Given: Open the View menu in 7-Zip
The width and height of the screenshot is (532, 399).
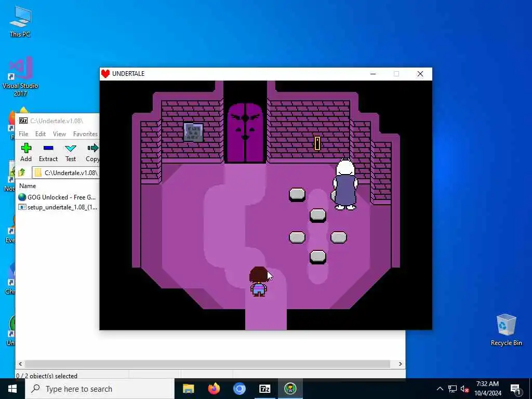Looking at the screenshot, I should point(59,134).
